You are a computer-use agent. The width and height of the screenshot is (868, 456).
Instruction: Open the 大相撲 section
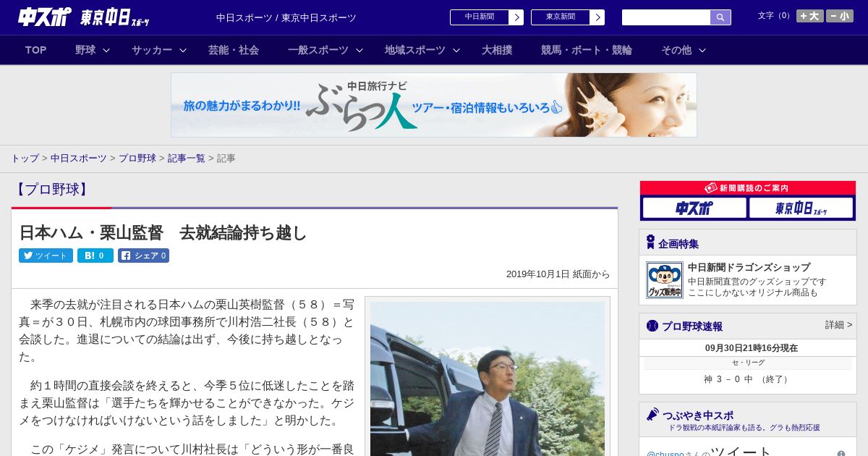[497, 50]
